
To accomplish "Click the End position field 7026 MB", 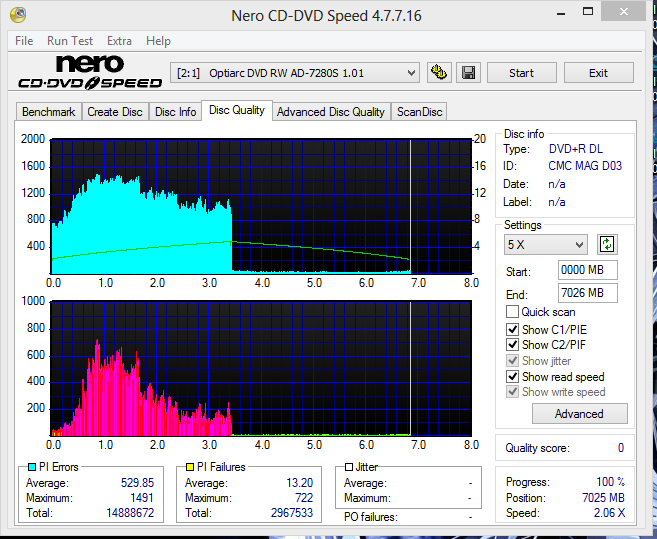I will click(x=587, y=293).
